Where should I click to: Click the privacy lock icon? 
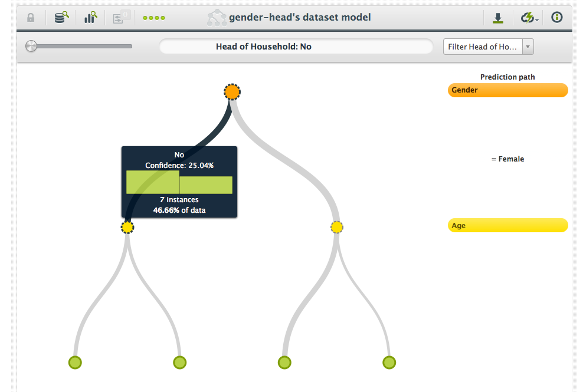tap(31, 18)
